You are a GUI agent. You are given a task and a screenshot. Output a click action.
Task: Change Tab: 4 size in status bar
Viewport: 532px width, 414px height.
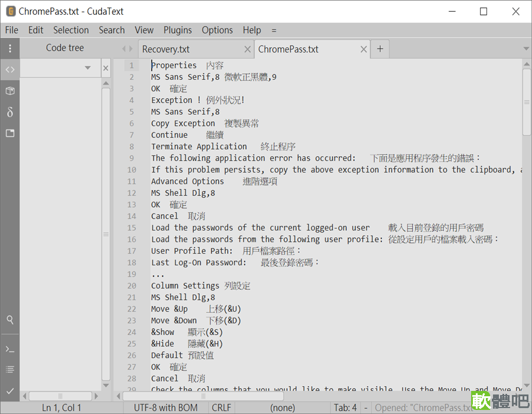345,407
